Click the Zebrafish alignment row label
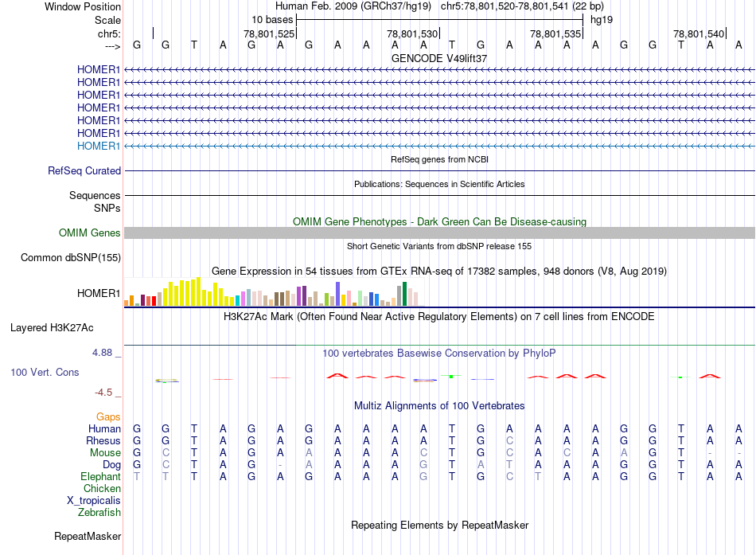The image size is (756, 555). pyautogui.click(x=99, y=513)
